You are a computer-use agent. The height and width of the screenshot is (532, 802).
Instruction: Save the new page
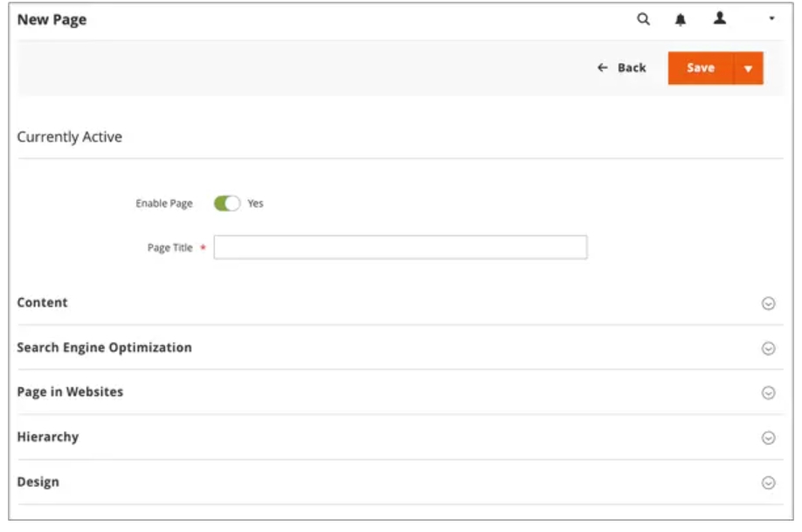[x=701, y=68]
